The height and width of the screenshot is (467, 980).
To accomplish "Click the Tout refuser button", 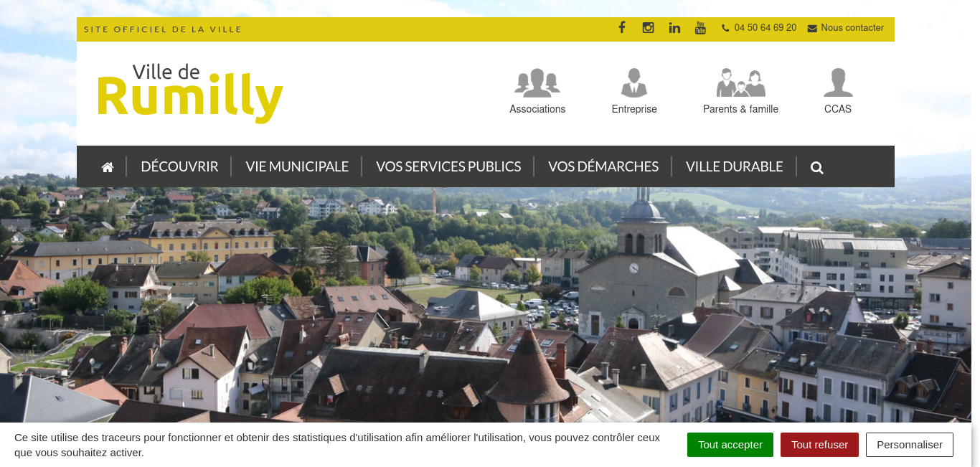I will [x=819, y=445].
